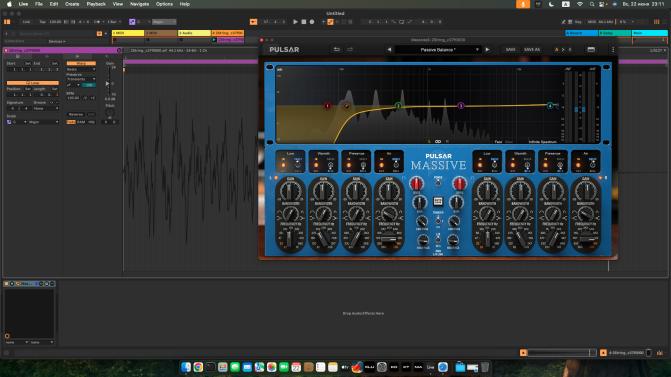Open the Pulsar three-dot options menu

613,50
